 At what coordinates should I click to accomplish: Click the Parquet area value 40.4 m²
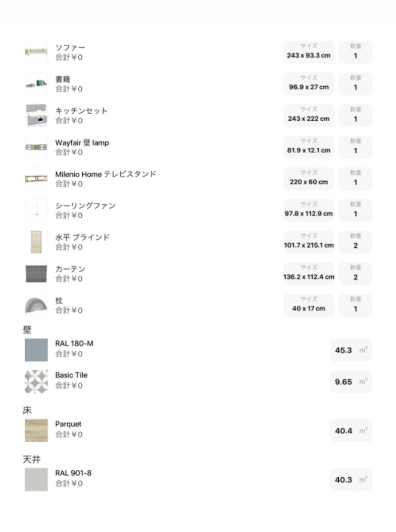(x=351, y=430)
